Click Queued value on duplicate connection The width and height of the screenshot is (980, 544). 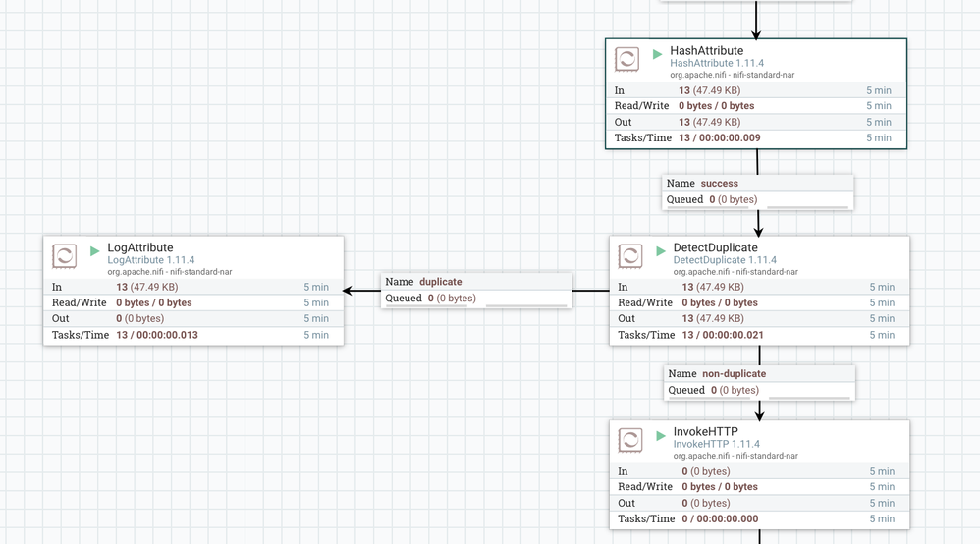[452, 299]
